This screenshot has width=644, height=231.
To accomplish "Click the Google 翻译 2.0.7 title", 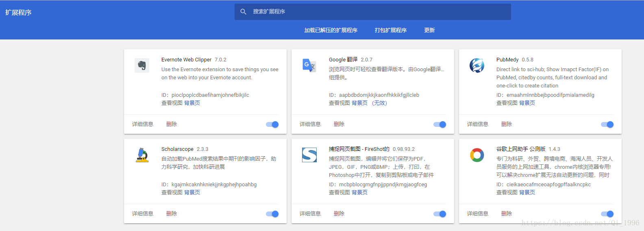I will (x=350, y=59).
